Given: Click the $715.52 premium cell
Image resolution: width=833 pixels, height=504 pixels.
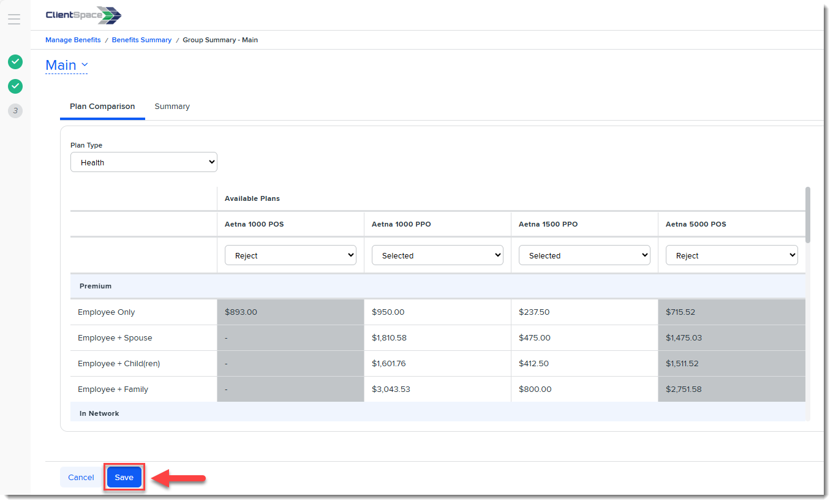Looking at the screenshot, I should [x=732, y=312].
